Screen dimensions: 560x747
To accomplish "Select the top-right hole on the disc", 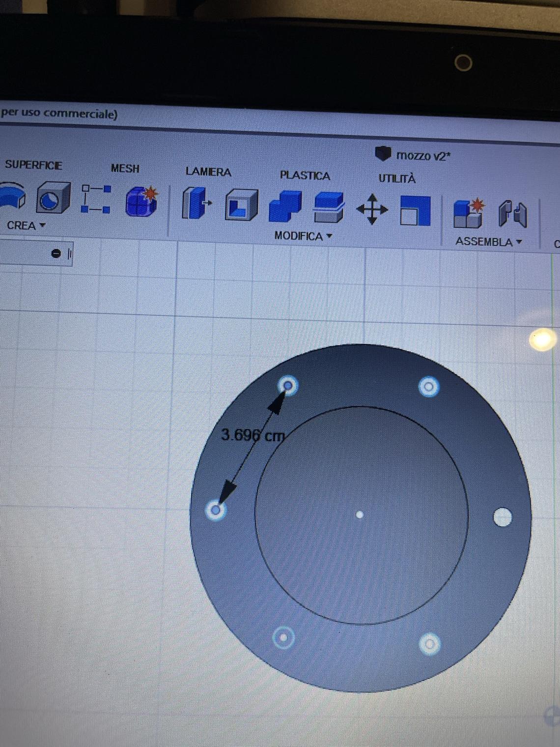I will tap(429, 387).
